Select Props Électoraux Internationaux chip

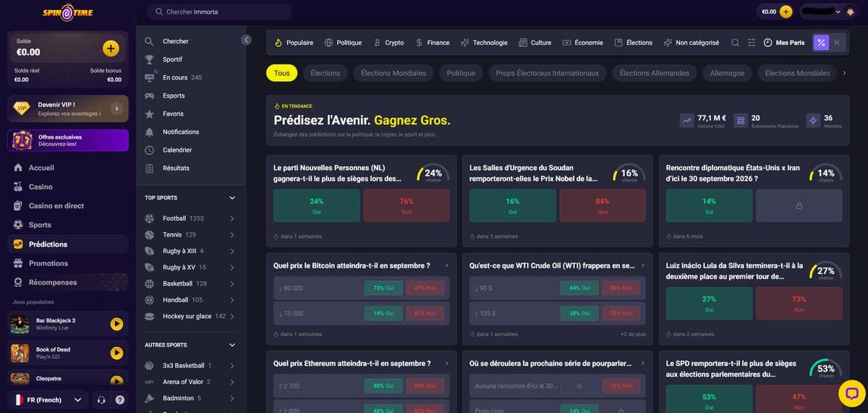tap(548, 73)
